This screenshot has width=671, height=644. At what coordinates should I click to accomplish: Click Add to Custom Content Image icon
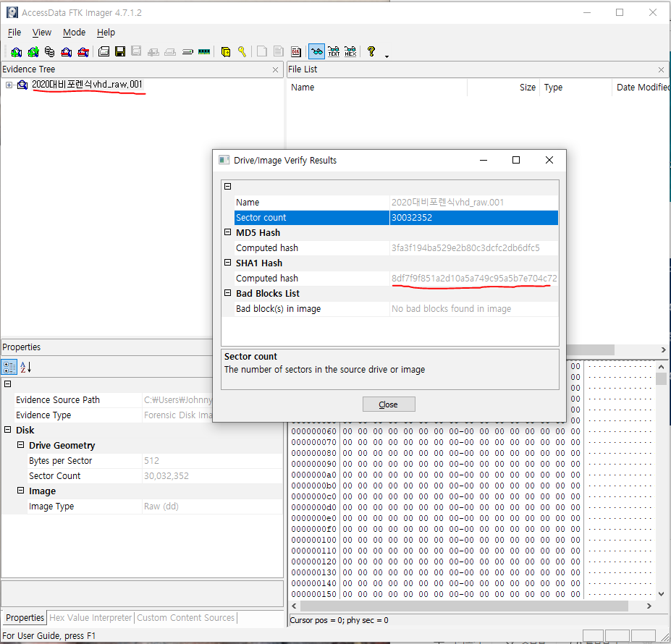[153, 52]
